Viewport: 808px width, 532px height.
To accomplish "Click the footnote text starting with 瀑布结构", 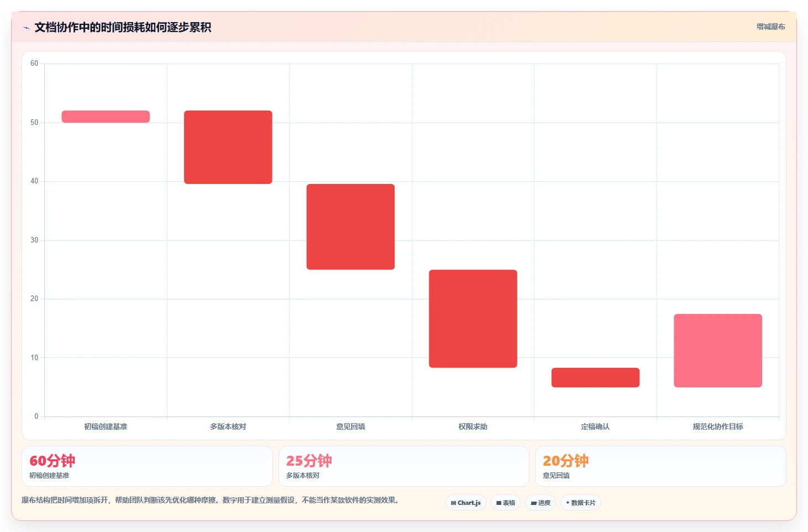I will 211,500.
